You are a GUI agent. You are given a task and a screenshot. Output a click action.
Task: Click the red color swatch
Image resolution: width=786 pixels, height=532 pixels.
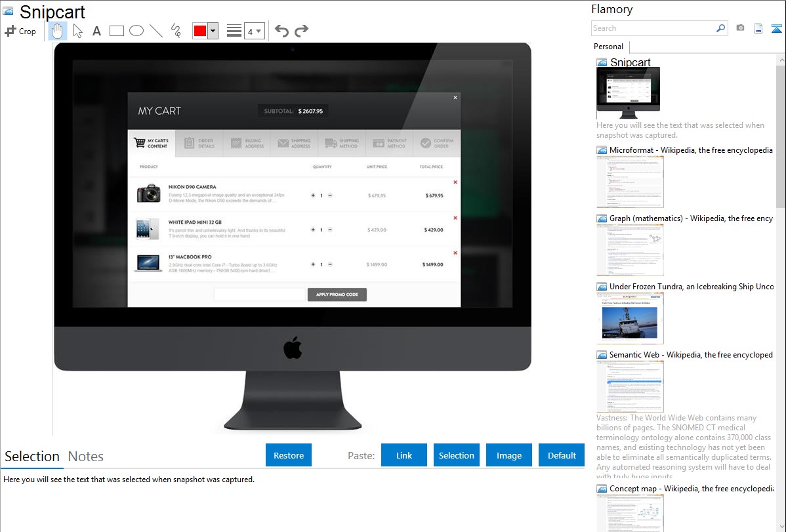coord(200,31)
